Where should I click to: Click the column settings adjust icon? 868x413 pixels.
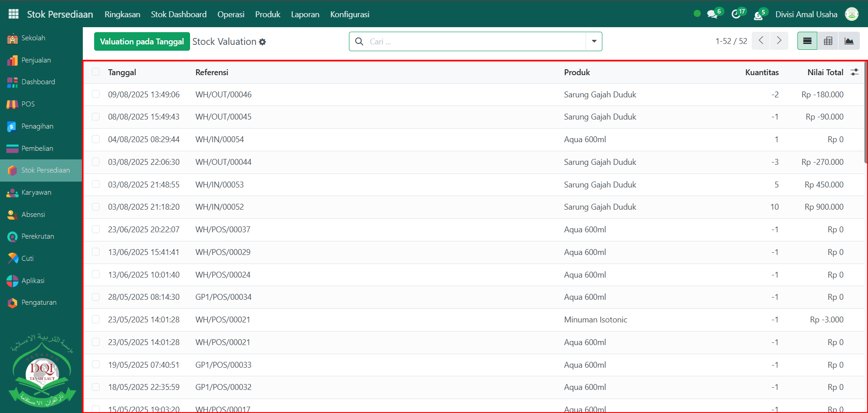coord(854,72)
